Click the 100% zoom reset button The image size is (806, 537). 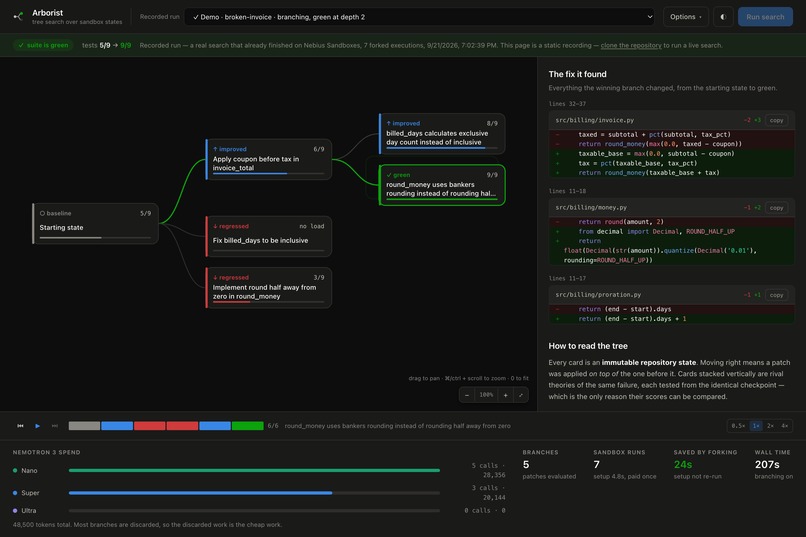[x=486, y=395]
